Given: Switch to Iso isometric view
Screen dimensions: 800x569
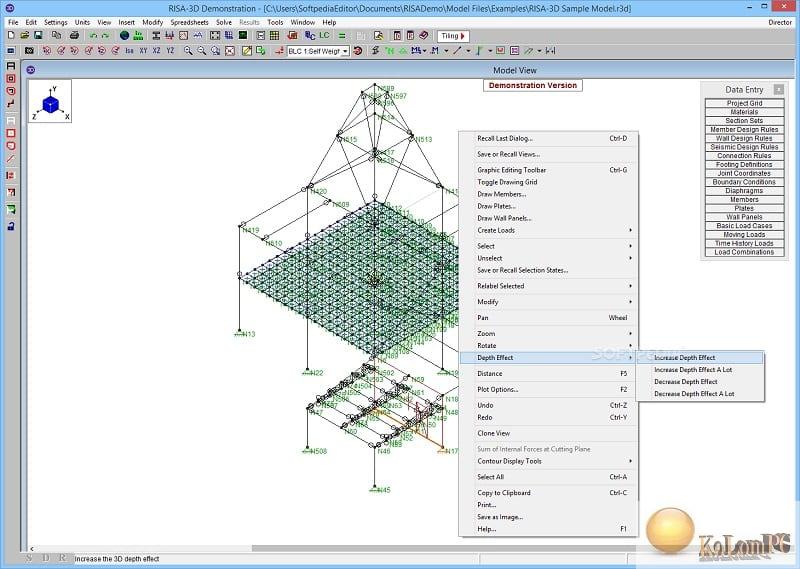Looking at the screenshot, I should coord(130,51).
